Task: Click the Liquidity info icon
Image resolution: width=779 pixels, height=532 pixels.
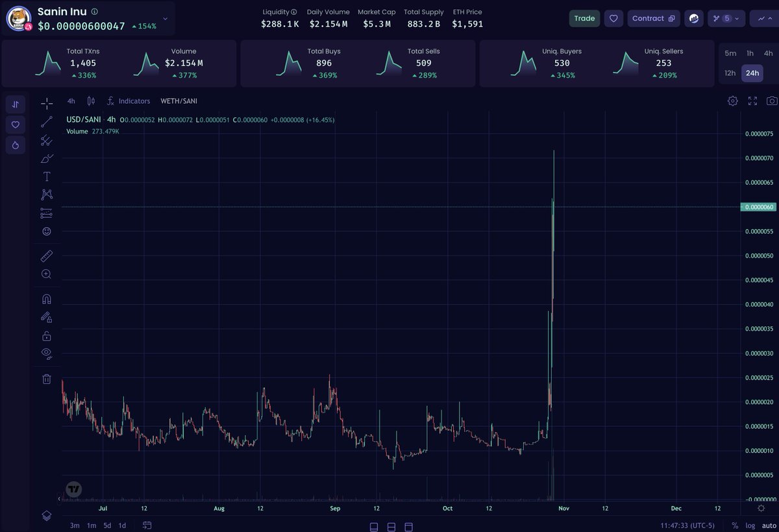Action: (294, 12)
